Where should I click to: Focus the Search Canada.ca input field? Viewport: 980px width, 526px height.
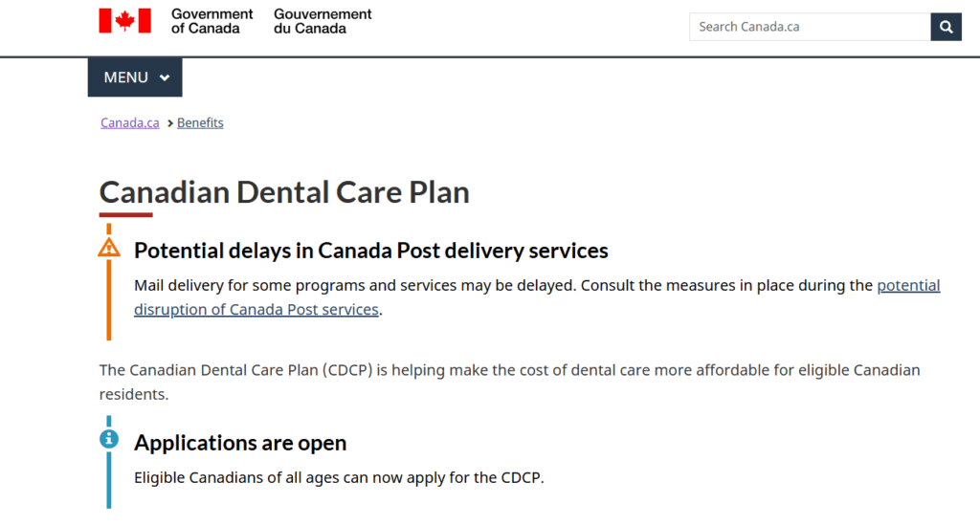pos(810,27)
